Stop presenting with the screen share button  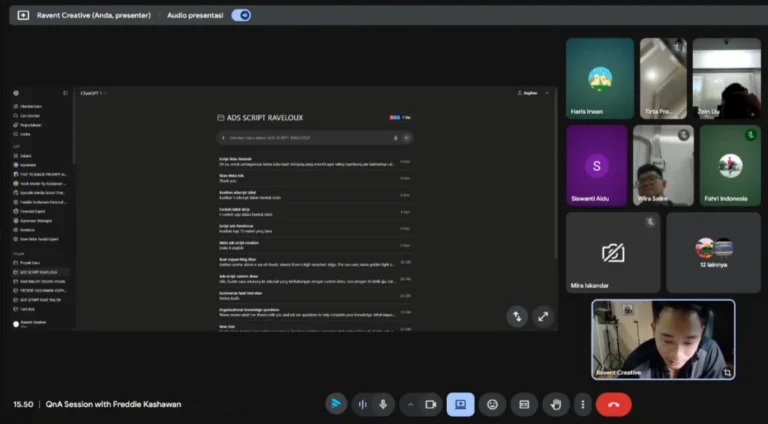[460, 404]
